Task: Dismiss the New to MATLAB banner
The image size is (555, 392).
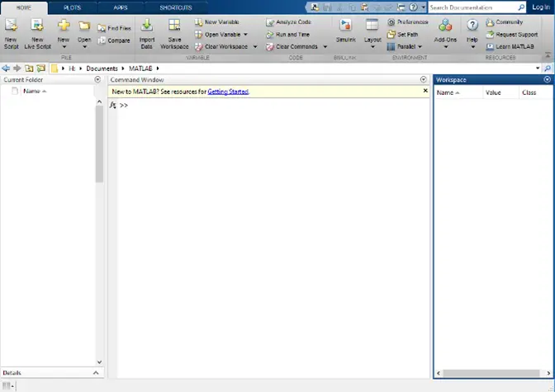Action: [x=425, y=91]
